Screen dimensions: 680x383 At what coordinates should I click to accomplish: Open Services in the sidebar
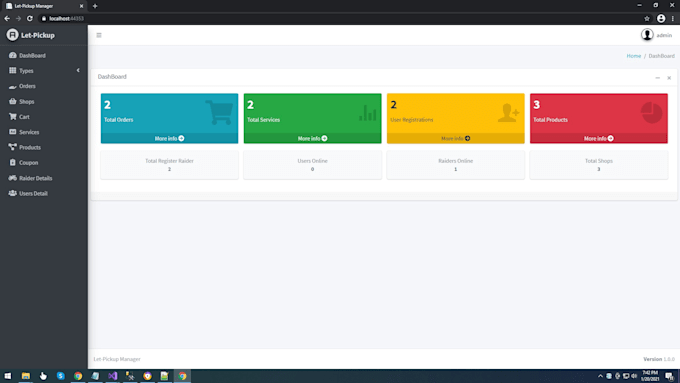tap(29, 132)
